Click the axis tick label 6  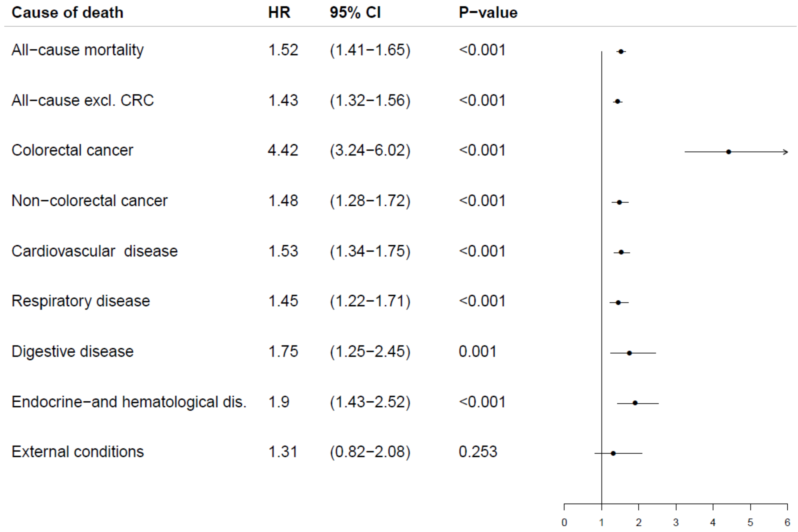pyautogui.click(x=787, y=523)
